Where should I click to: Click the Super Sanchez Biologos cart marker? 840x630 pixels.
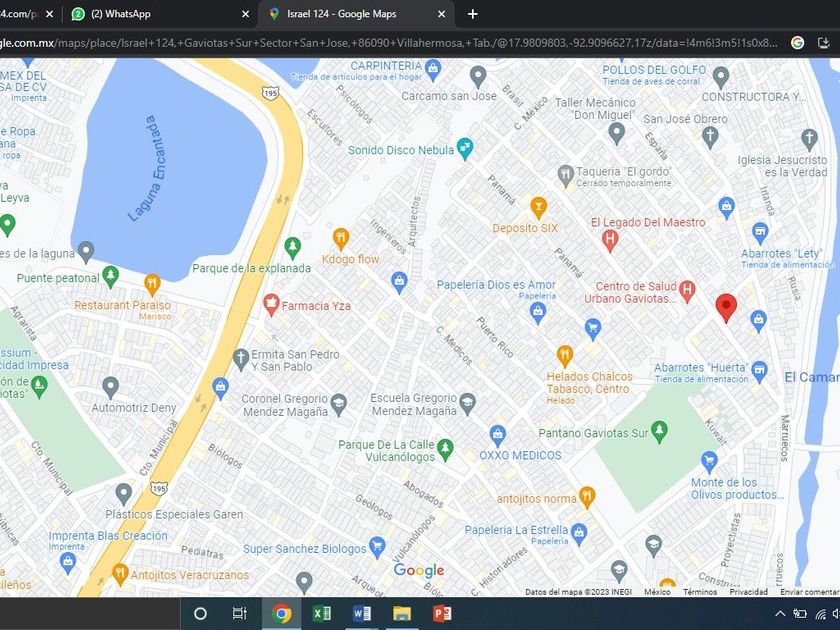pos(377,546)
